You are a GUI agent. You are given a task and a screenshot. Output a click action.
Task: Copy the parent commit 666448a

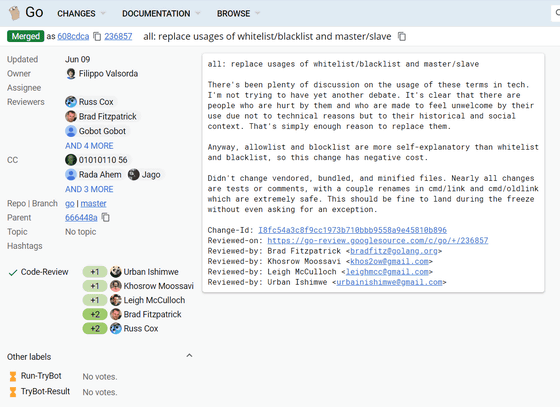point(106,217)
